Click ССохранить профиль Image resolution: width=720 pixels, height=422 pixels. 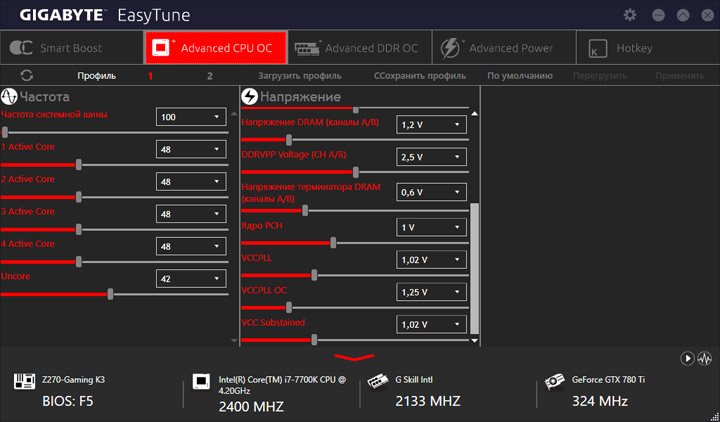click(x=420, y=76)
